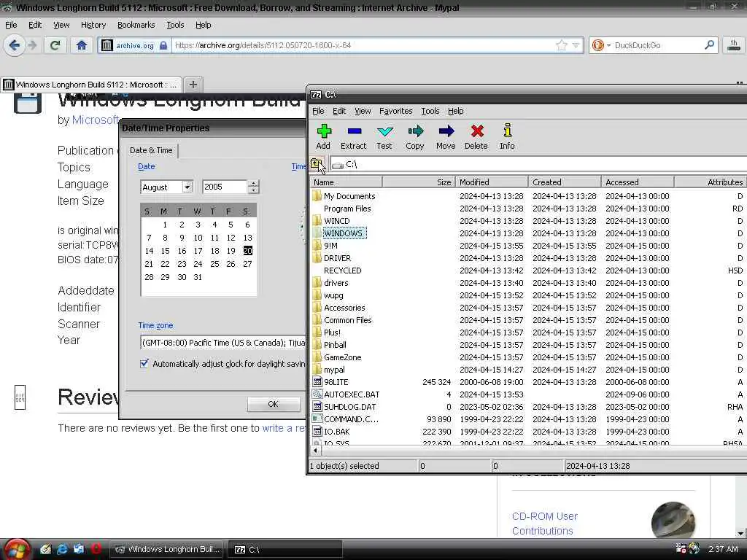The width and height of the screenshot is (747, 560).
Task: Bookmark this page with the star icon
Action: tap(562, 46)
